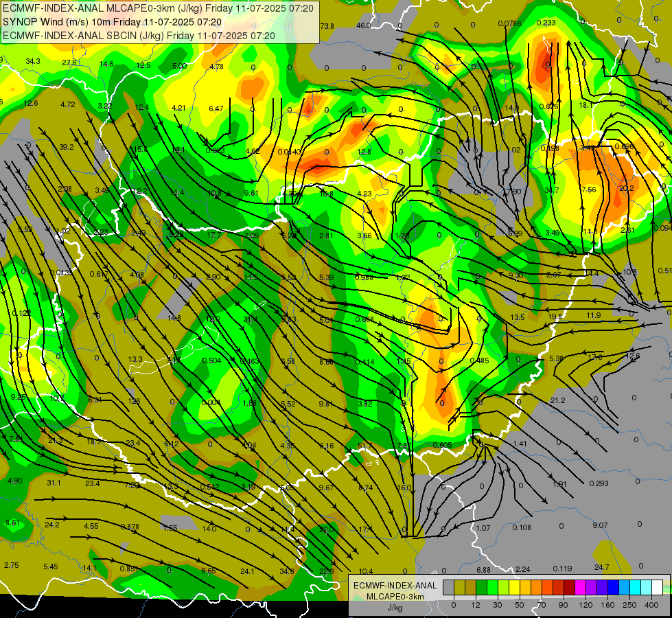Click the legend tick label 50
Screen dimensions: 672x618
pos(520,605)
